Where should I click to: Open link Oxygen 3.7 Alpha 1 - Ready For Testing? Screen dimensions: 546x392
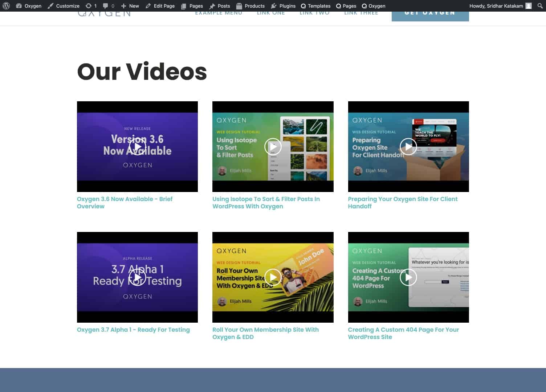coord(133,330)
